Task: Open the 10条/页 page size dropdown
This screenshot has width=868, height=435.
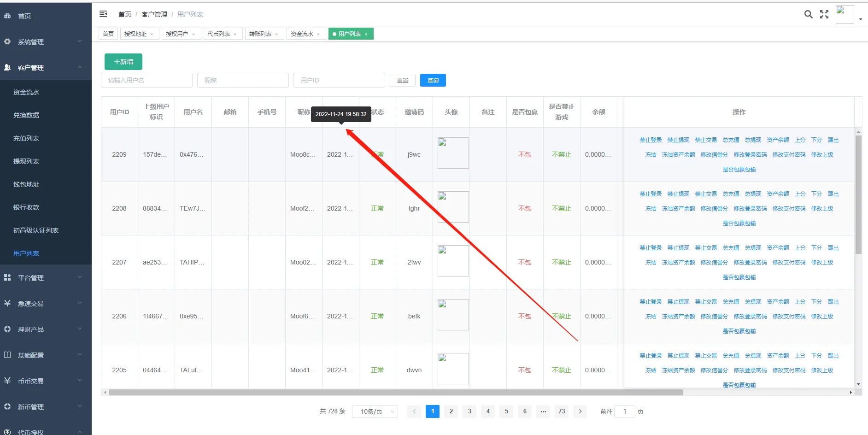Action: tap(375, 411)
